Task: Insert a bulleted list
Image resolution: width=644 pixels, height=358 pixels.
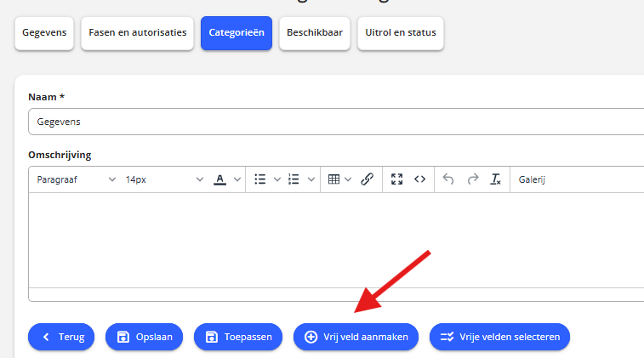Action: coord(260,179)
